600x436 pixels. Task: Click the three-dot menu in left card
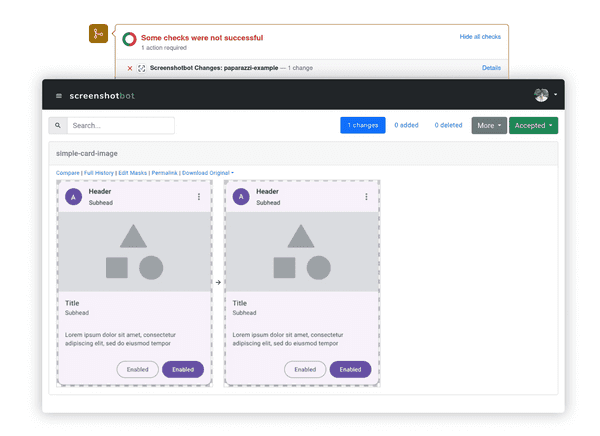pyautogui.click(x=199, y=197)
